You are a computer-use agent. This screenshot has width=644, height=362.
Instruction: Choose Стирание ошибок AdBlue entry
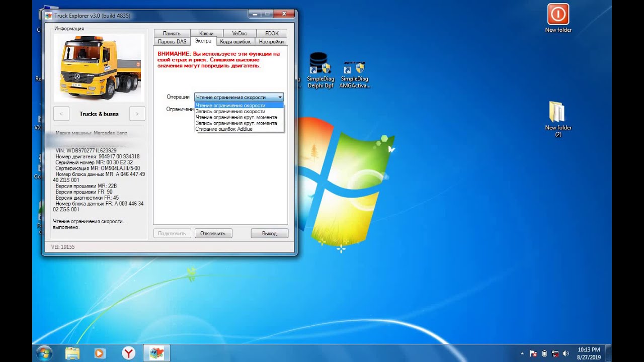(239, 129)
